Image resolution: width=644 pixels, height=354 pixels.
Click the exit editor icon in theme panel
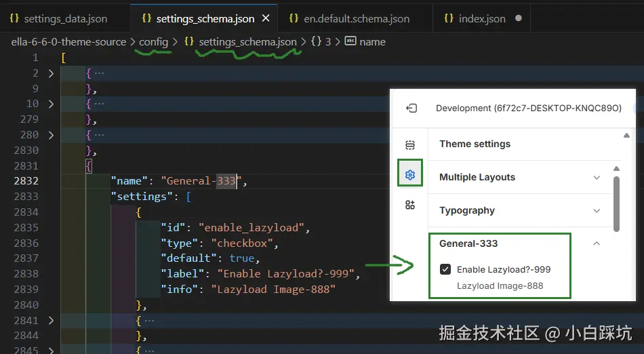tap(411, 108)
